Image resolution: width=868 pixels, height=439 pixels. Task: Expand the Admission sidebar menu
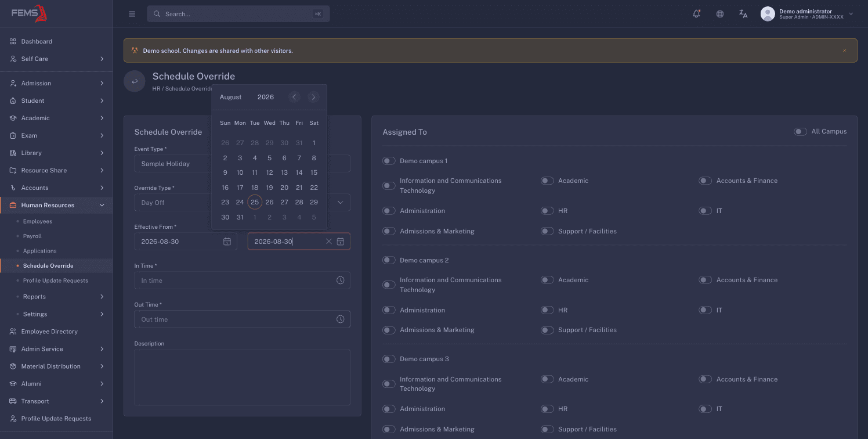(x=56, y=83)
